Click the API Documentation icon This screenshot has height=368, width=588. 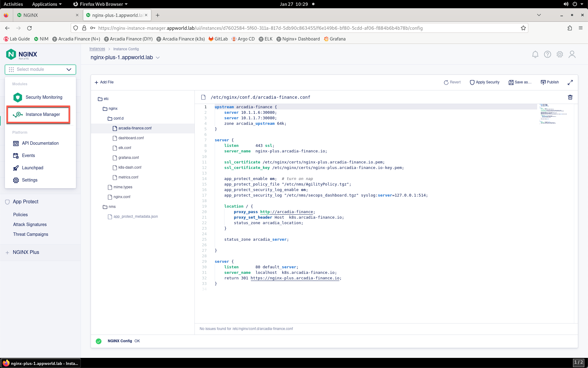coord(16,143)
